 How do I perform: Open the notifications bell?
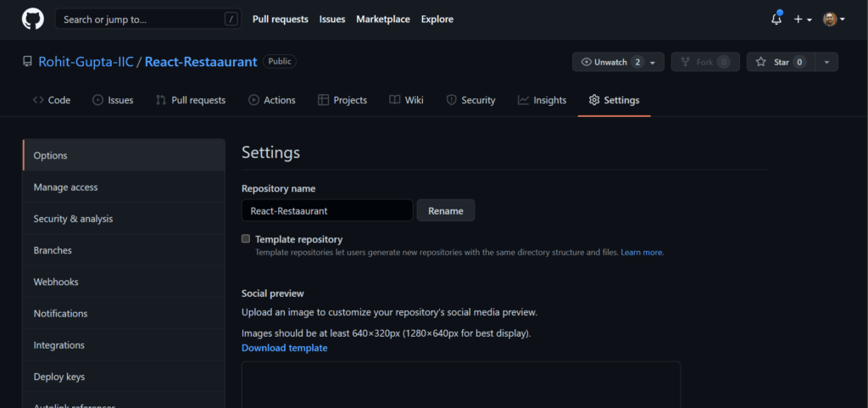point(776,19)
